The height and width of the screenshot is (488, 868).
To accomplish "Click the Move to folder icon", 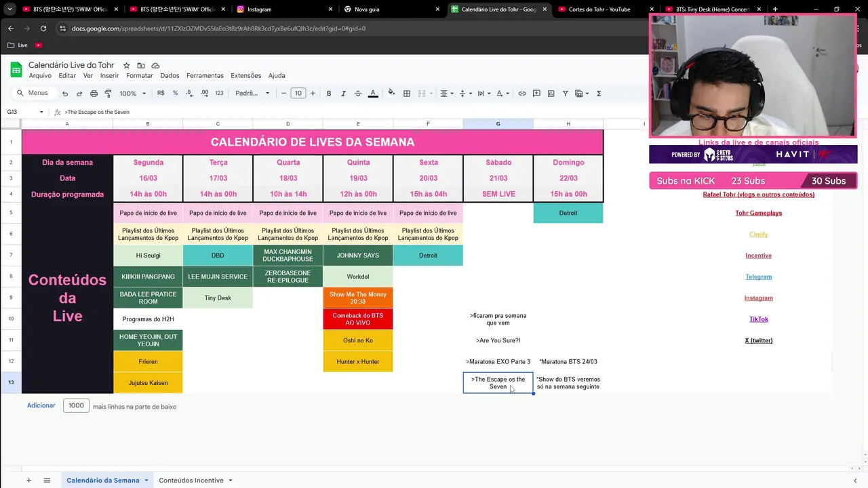I will [141, 65].
